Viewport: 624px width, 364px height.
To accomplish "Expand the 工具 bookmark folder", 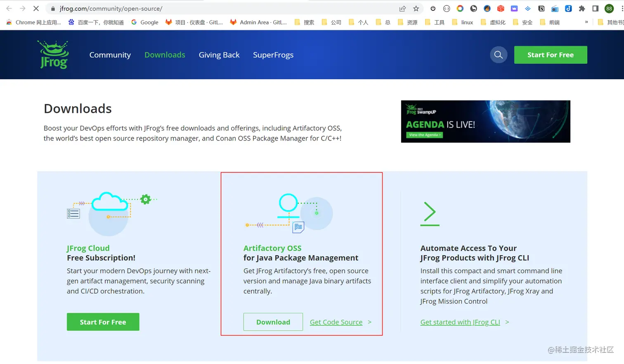I will [x=435, y=22].
